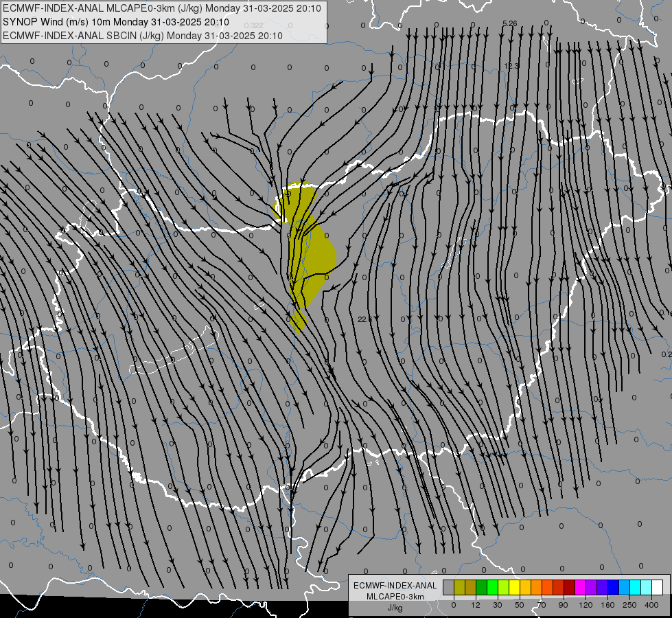Screen dimensions: 672x618
Task: Click the map value 12.3
Action: pyautogui.click(x=511, y=66)
